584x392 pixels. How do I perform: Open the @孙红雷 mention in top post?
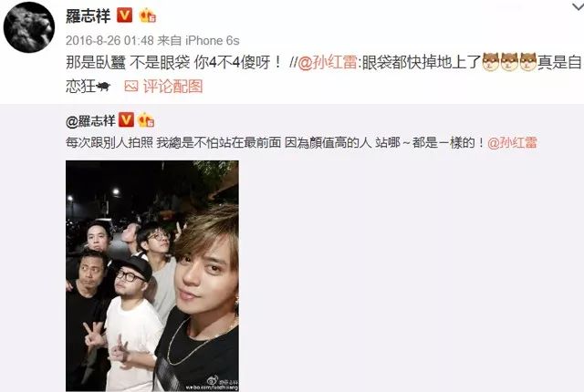(327, 62)
